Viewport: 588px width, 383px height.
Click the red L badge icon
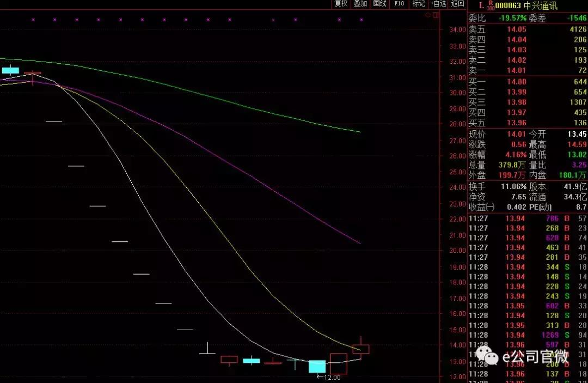[x=481, y=5]
